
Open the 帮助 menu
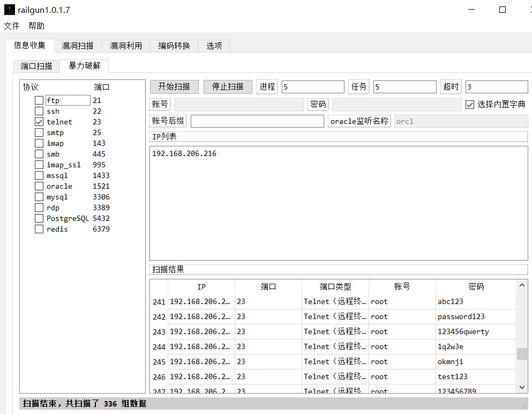(x=36, y=25)
